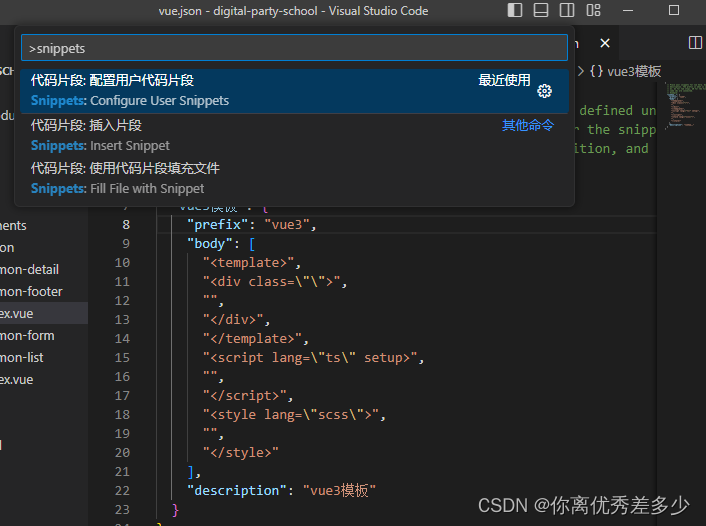Select Snippets: Insert Snippet command
This screenshot has width=706, height=526.
294,135
